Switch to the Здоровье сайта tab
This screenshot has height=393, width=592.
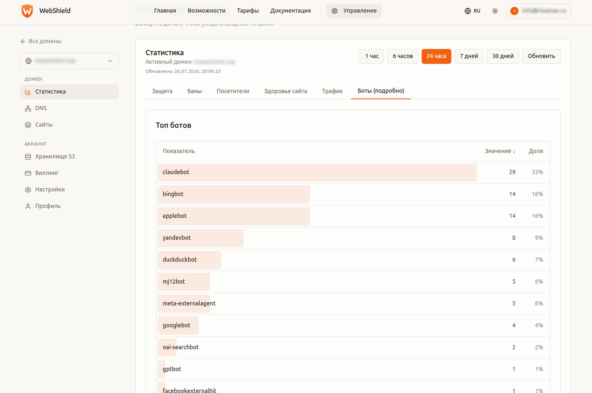click(285, 91)
